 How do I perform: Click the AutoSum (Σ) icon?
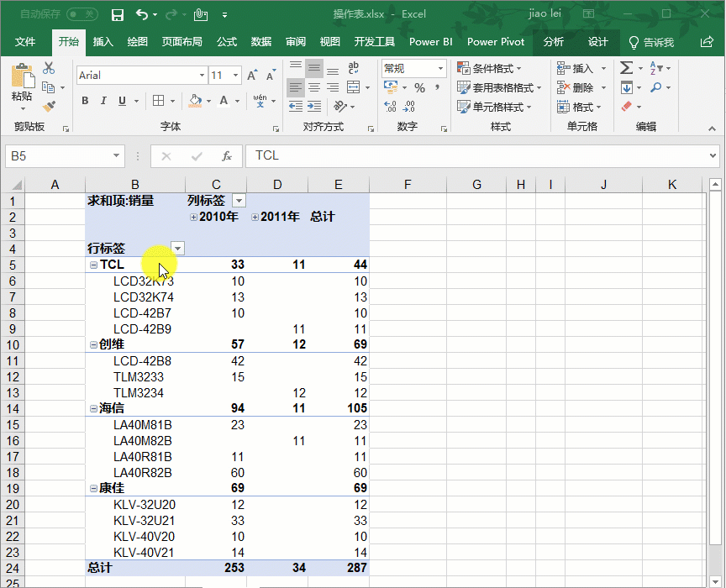click(x=626, y=68)
